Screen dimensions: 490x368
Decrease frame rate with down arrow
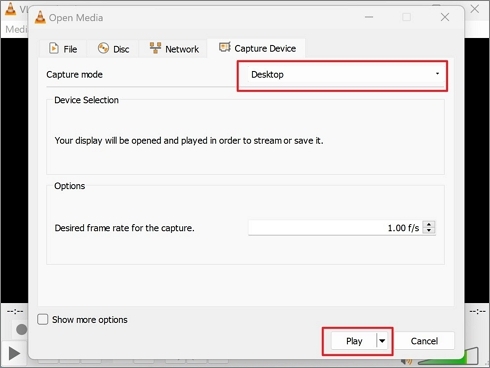click(429, 231)
